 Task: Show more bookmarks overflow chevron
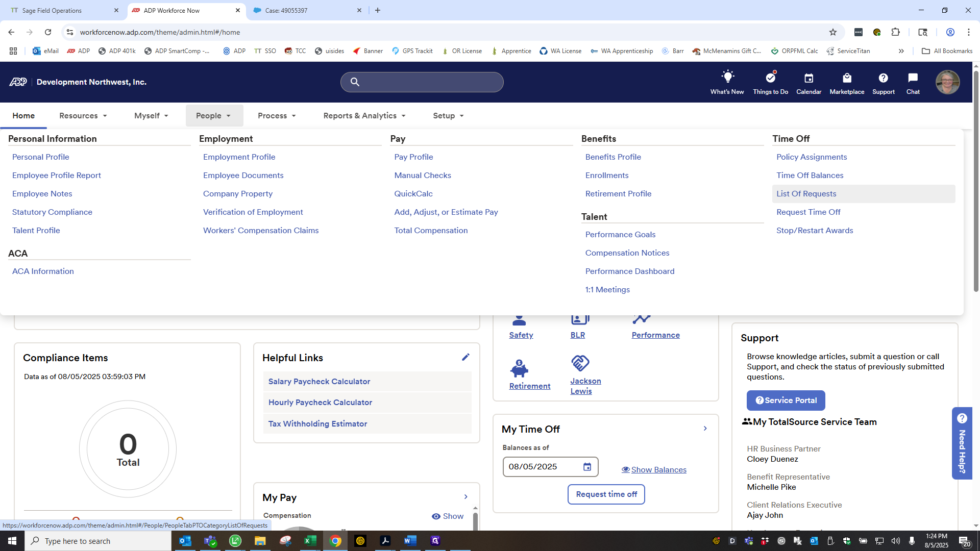pyautogui.click(x=901, y=51)
